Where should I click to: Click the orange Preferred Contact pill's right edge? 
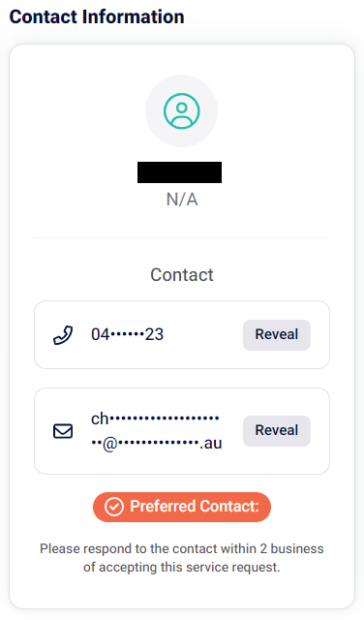[267, 507]
